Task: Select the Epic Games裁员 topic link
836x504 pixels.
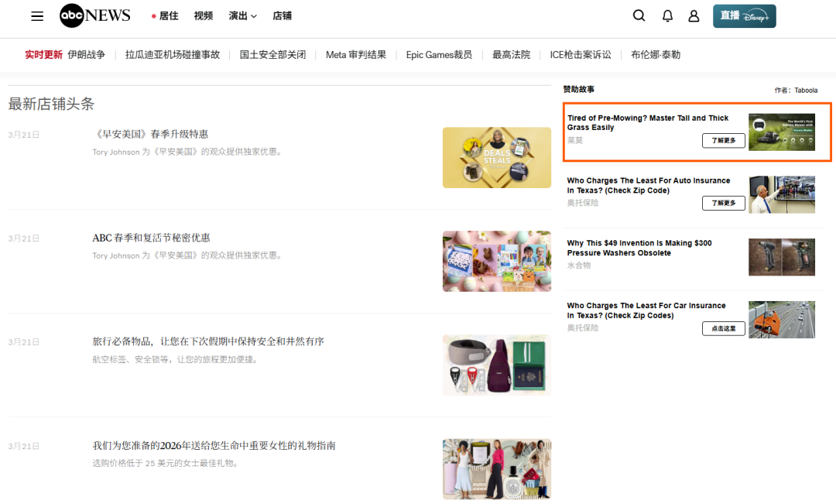Action: click(439, 55)
